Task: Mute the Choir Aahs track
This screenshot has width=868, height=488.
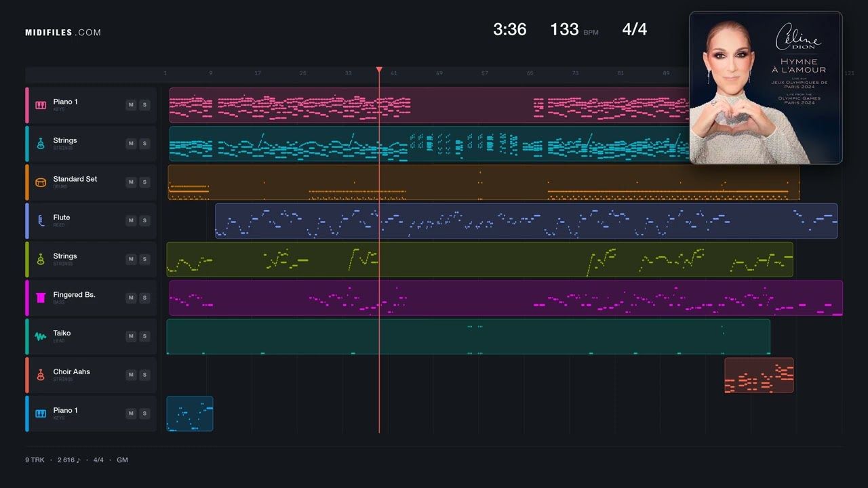Action: [x=131, y=375]
